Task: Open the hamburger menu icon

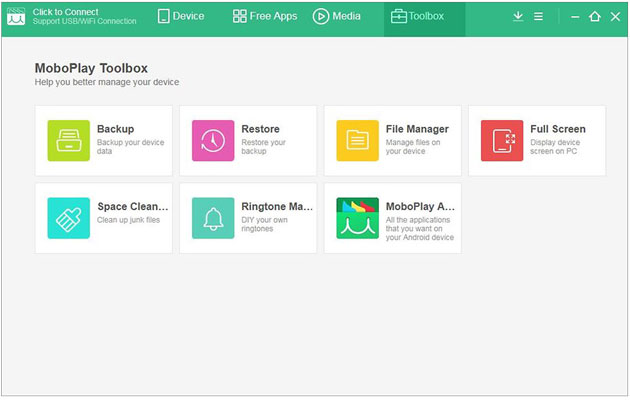Action: 538,16
